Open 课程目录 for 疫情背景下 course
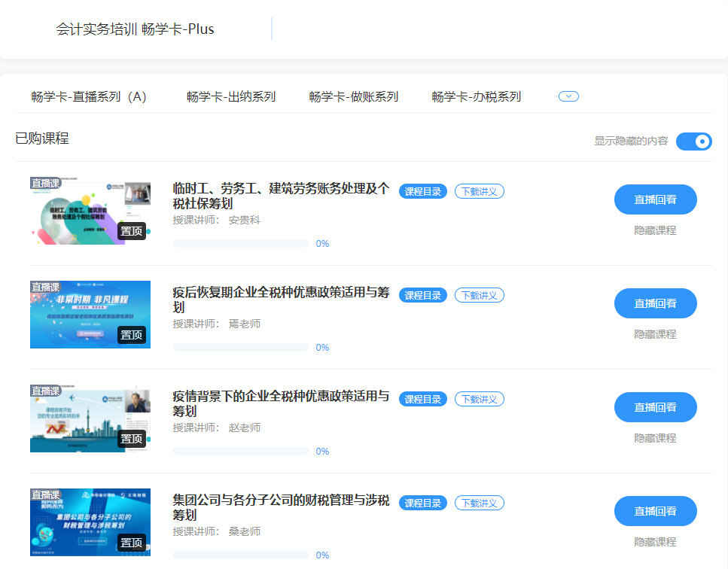 pos(423,399)
